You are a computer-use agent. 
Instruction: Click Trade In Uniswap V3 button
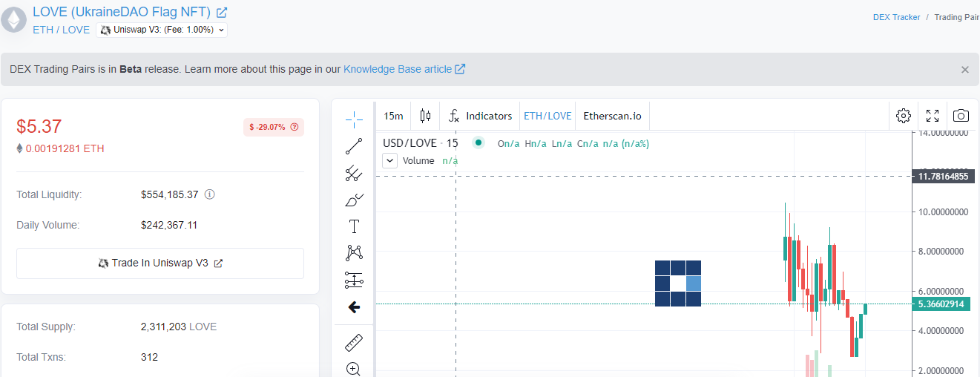point(160,263)
